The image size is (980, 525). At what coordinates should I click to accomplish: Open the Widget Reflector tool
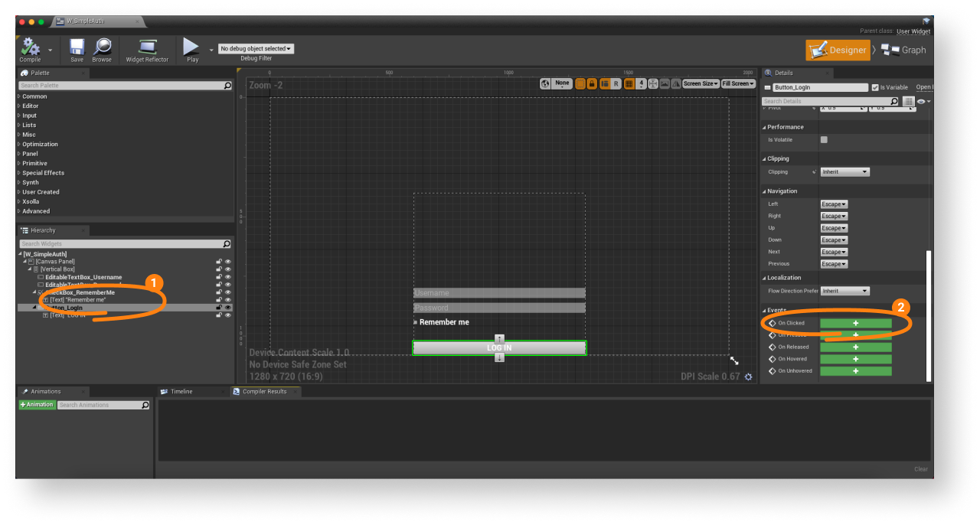point(147,47)
